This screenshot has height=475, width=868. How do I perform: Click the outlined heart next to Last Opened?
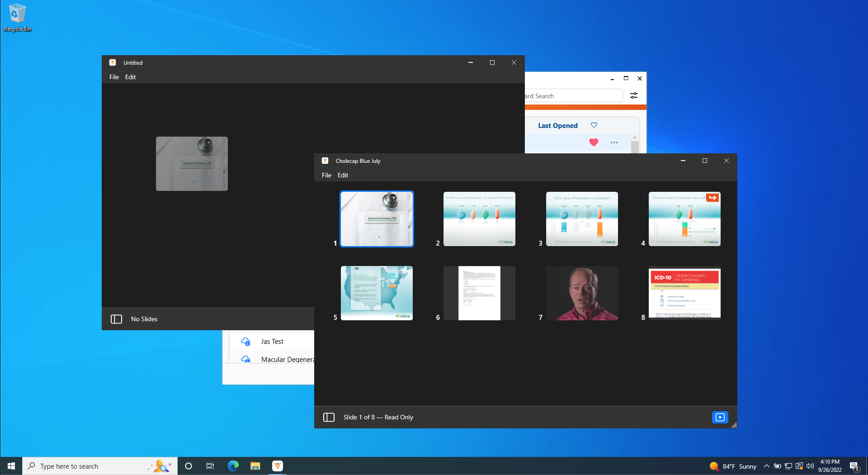(x=594, y=125)
